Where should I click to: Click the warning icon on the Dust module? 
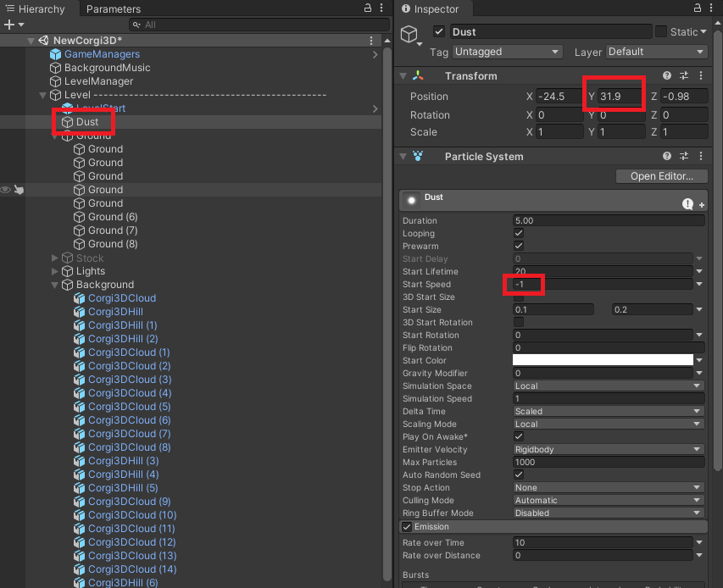[687, 203]
